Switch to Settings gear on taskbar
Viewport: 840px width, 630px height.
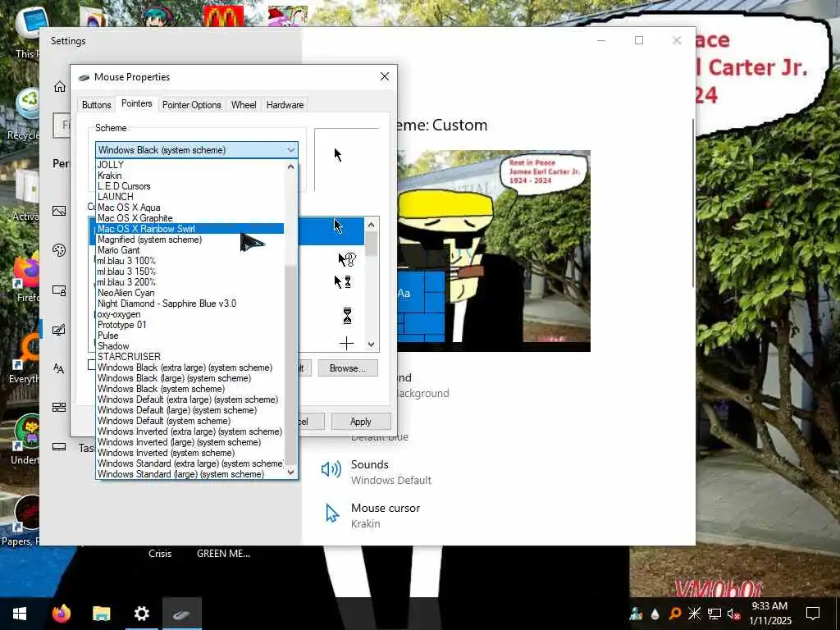(141, 614)
